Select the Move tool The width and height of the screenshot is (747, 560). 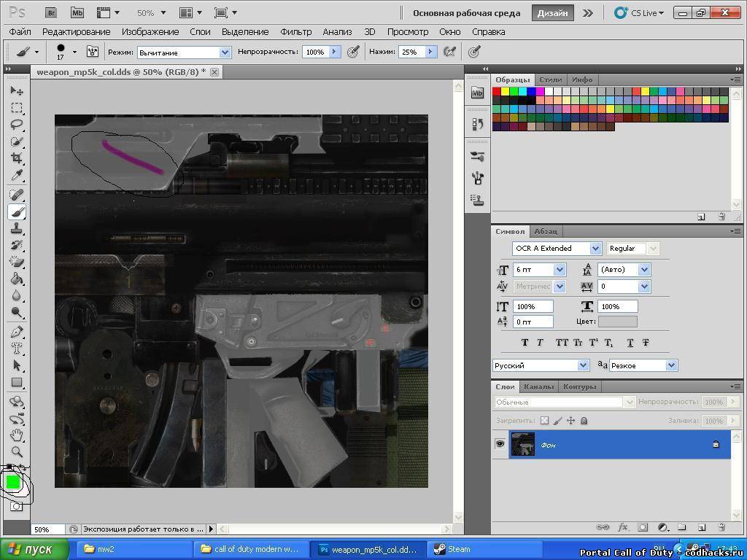(x=17, y=90)
